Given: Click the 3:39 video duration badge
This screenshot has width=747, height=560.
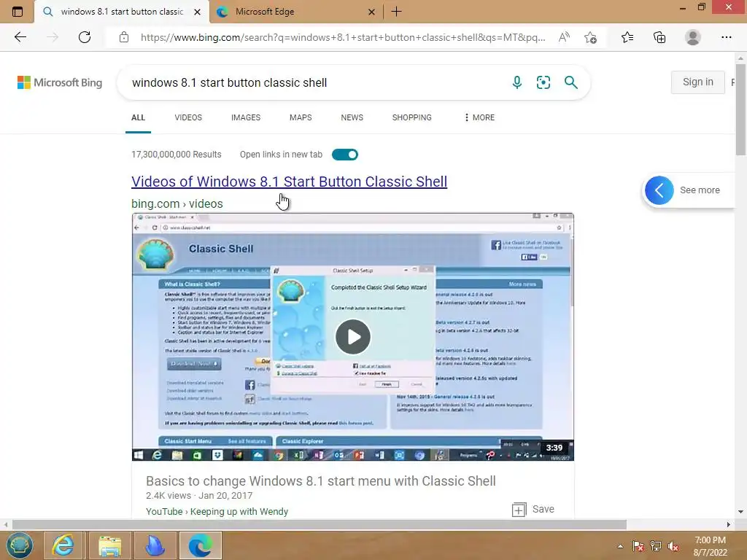Looking at the screenshot, I should [x=554, y=448].
